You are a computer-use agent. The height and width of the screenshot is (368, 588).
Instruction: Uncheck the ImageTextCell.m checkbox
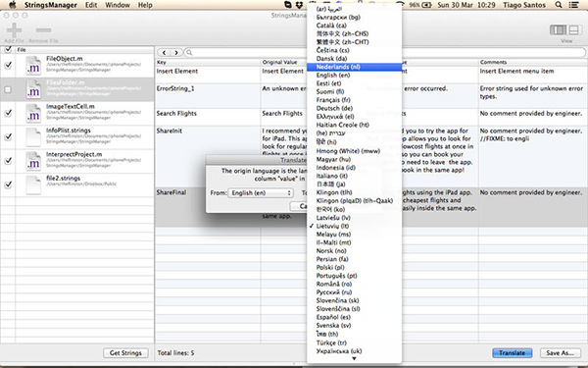pyautogui.click(x=8, y=113)
